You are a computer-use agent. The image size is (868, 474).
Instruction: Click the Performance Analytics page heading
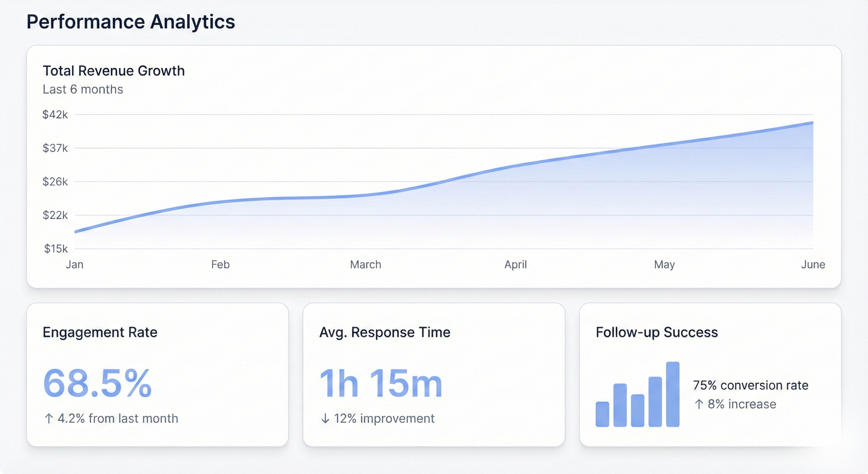tap(131, 22)
